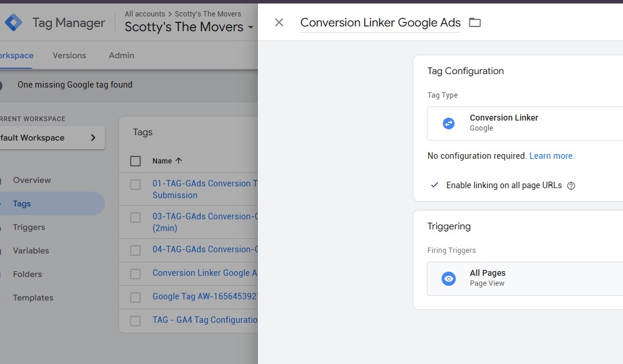Click the Triggering section heading
Screen dimensions: 623x364
coord(449,226)
